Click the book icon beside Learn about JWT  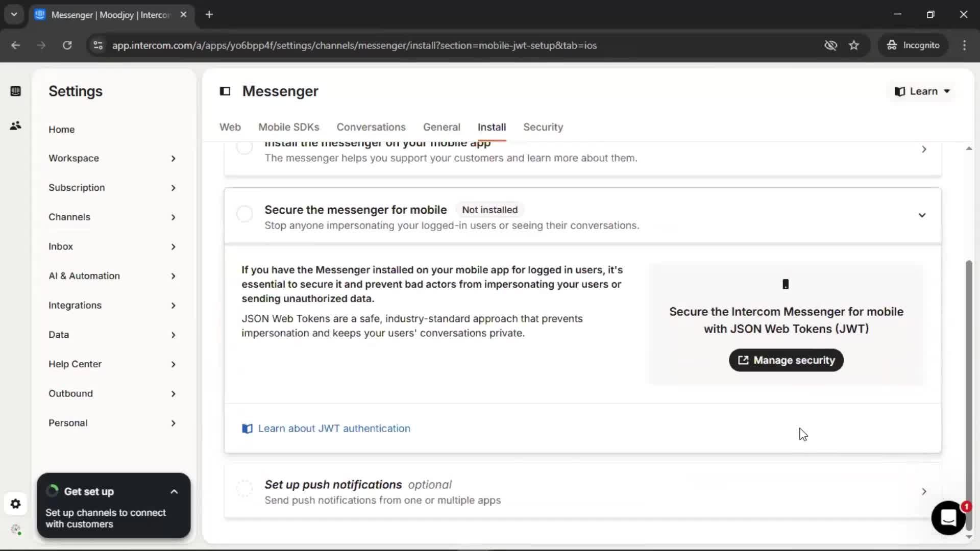point(247,429)
